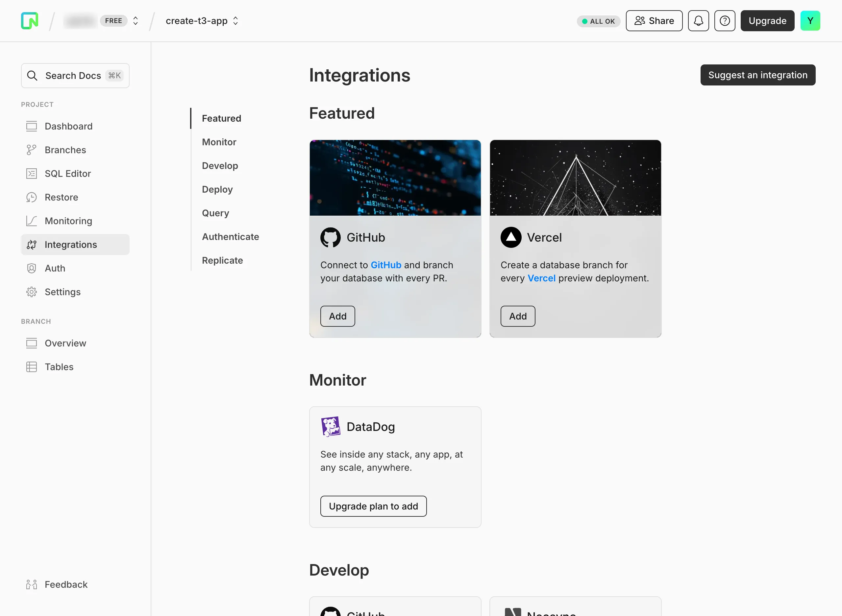The height and width of the screenshot is (616, 842).
Task: Go to Branches page
Action: point(75,150)
